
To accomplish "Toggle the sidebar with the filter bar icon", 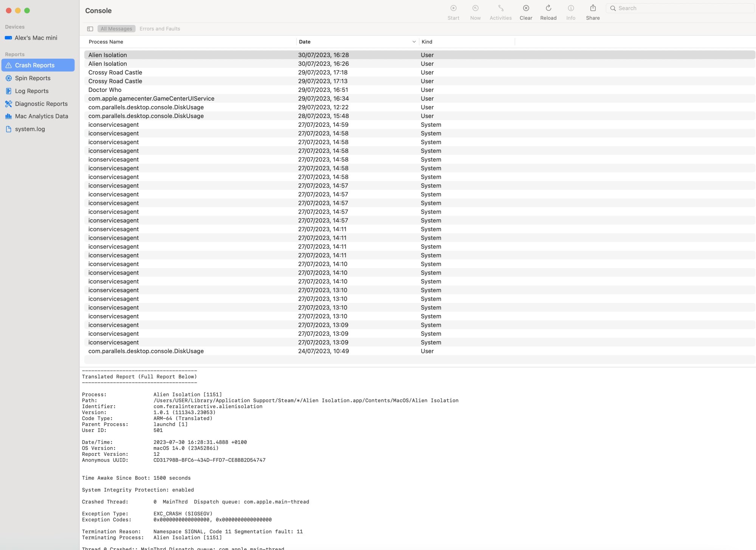I will click(x=90, y=29).
